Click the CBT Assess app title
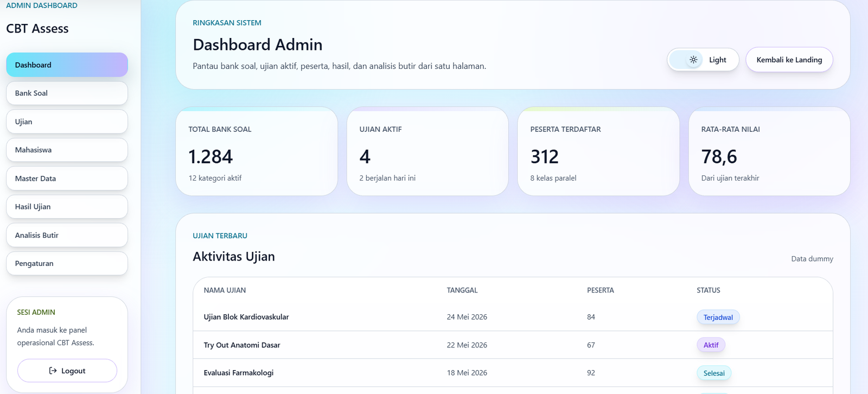Screen dimensions: 868x394 click(37, 29)
